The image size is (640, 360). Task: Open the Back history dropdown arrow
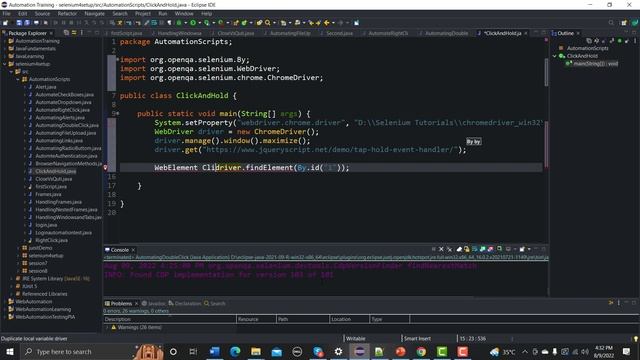pyautogui.click(x=333, y=23)
